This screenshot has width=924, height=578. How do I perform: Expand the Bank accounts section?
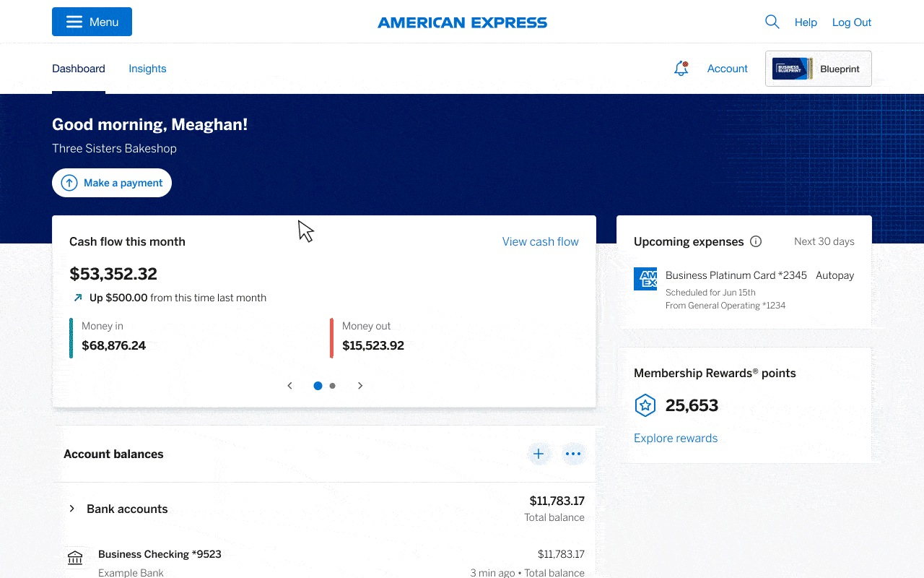[71, 509]
